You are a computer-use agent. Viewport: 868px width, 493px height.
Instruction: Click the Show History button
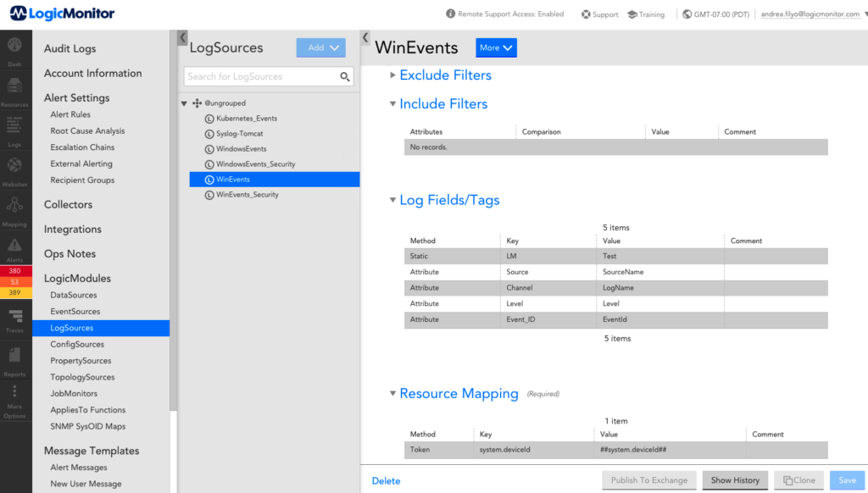(x=735, y=480)
